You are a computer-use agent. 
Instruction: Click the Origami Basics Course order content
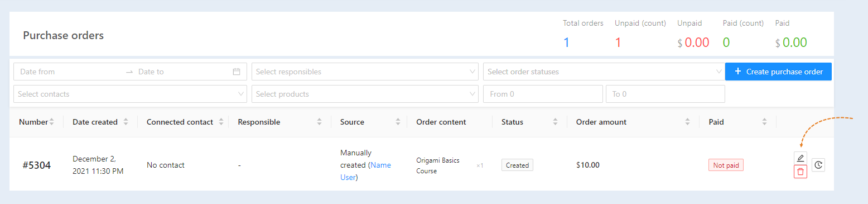(438, 165)
